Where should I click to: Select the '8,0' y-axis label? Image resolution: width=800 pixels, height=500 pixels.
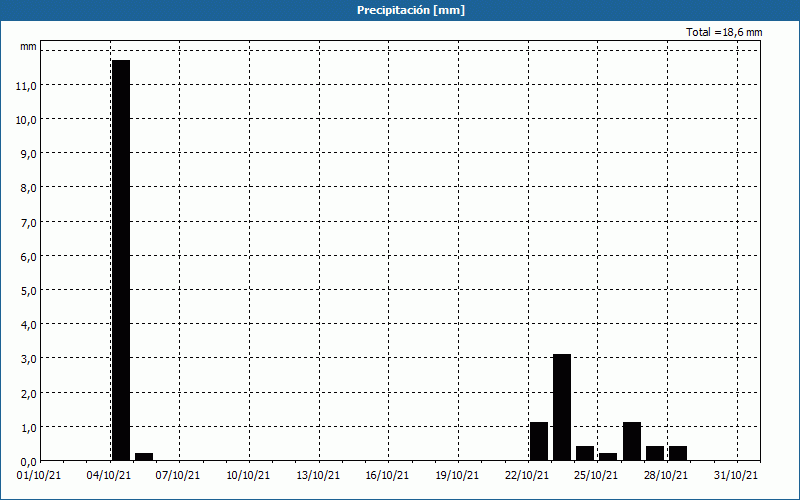pos(29,188)
